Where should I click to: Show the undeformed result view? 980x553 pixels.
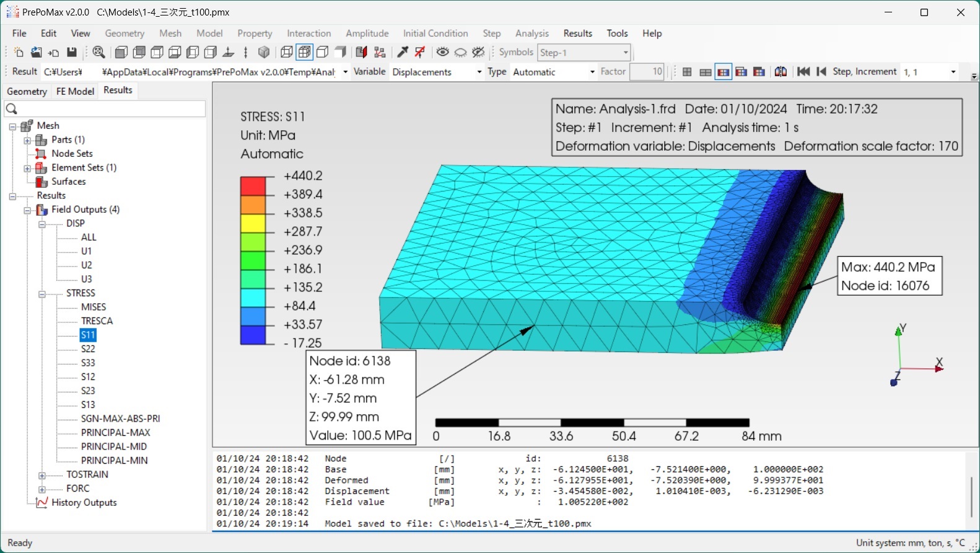688,72
